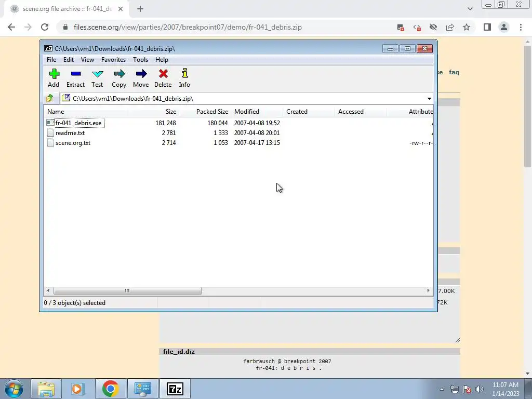
Task: Click the scrollbar right arrow in file list
Action: tap(428, 291)
